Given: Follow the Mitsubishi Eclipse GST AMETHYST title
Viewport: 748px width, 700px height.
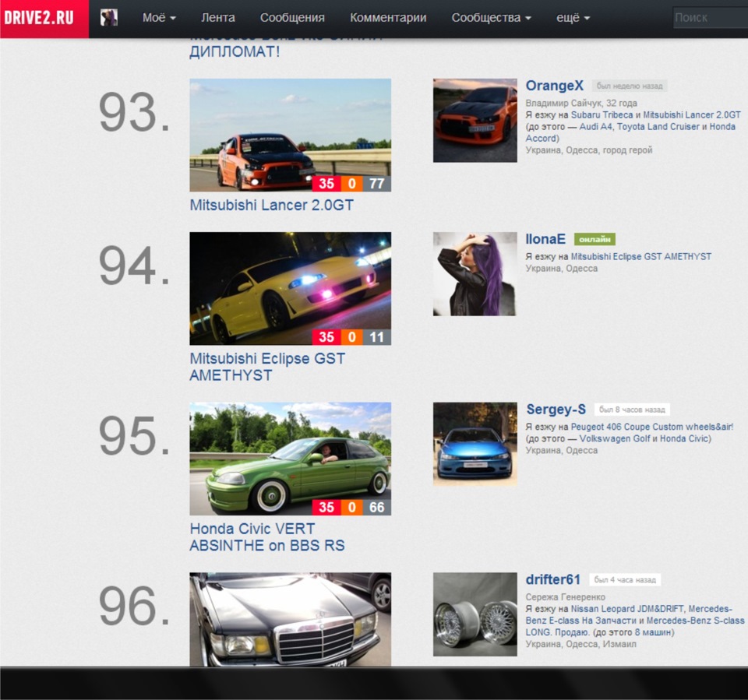Looking at the screenshot, I should tap(267, 367).
